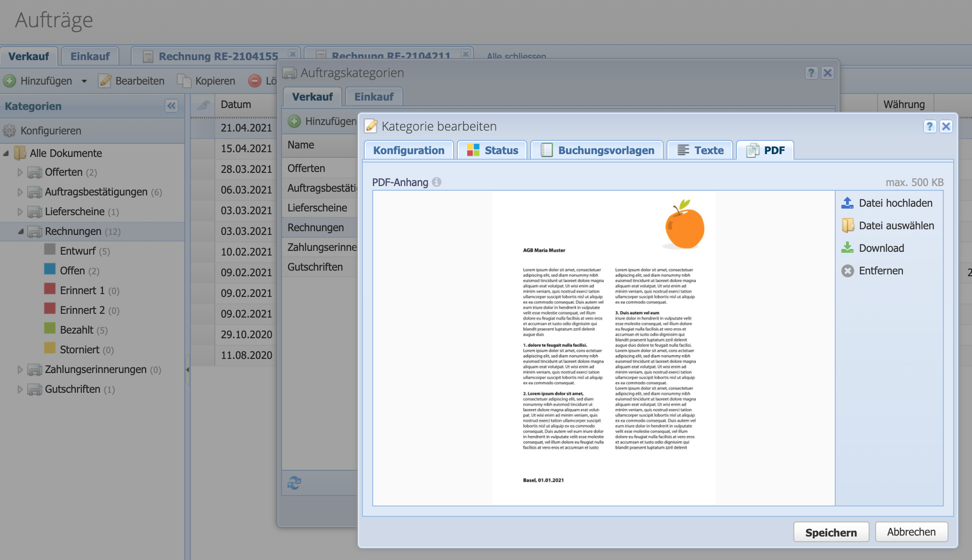Switch to the Buchungsvorlagen tab

597,150
